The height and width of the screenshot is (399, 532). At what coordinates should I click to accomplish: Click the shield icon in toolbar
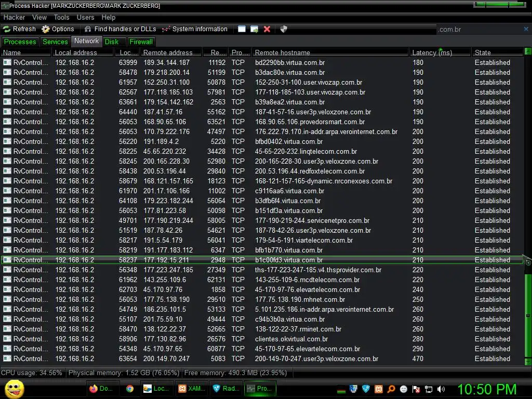(x=284, y=29)
